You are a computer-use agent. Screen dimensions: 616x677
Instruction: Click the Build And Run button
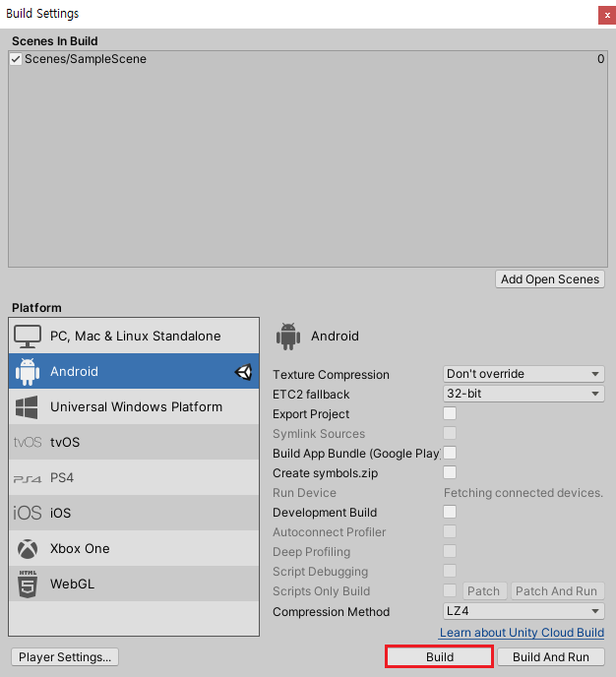point(551,657)
